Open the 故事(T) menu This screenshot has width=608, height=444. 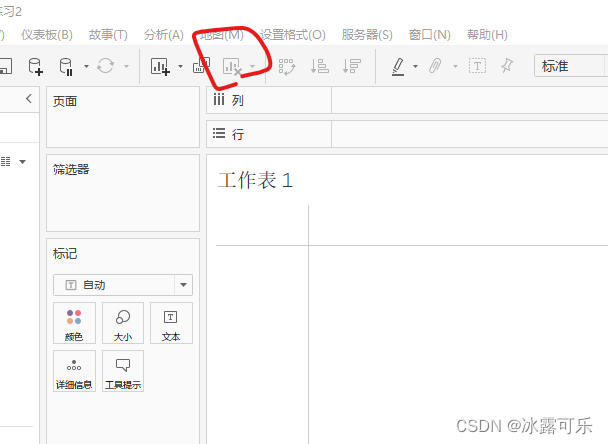(108, 35)
